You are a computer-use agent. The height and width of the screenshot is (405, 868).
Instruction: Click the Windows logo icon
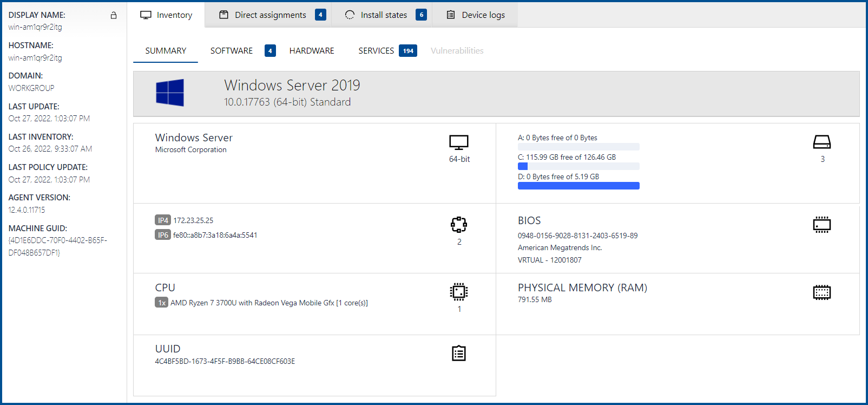tap(170, 93)
